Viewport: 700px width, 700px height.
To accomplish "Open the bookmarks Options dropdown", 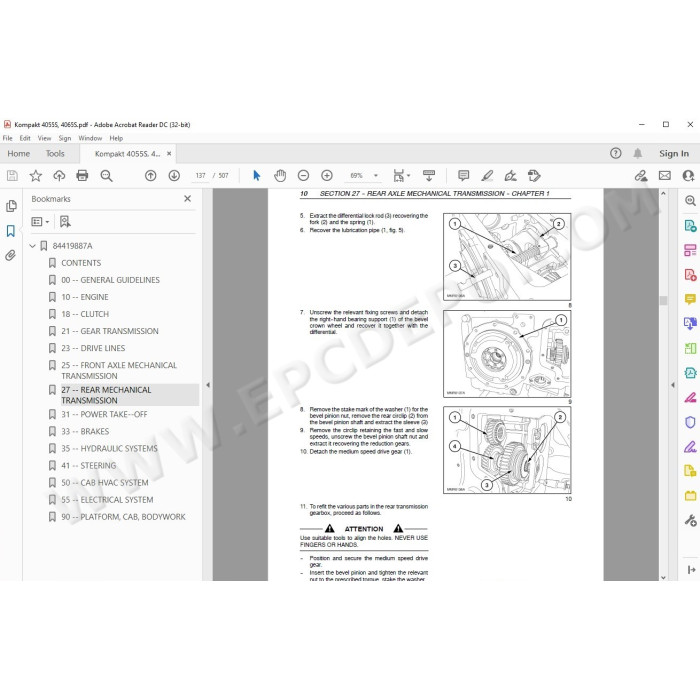I will point(40,221).
